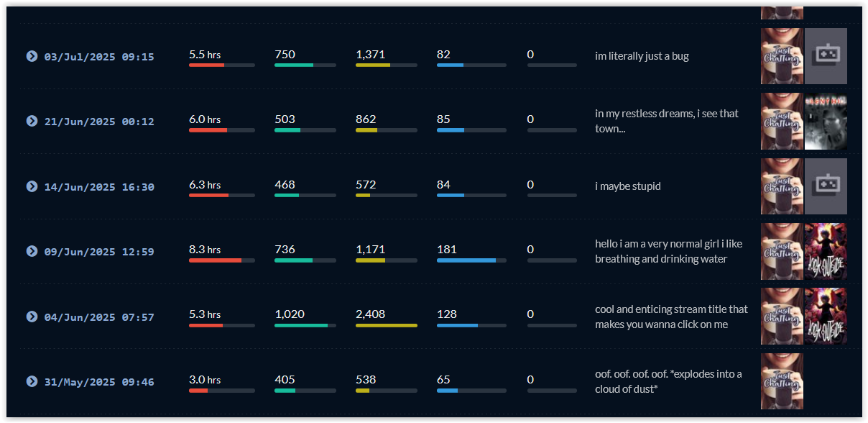The width and height of the screenshot is (868, 423).
Task: Open the 04/Jun/2025 07:57 stream date link
Action: point(99,317)
